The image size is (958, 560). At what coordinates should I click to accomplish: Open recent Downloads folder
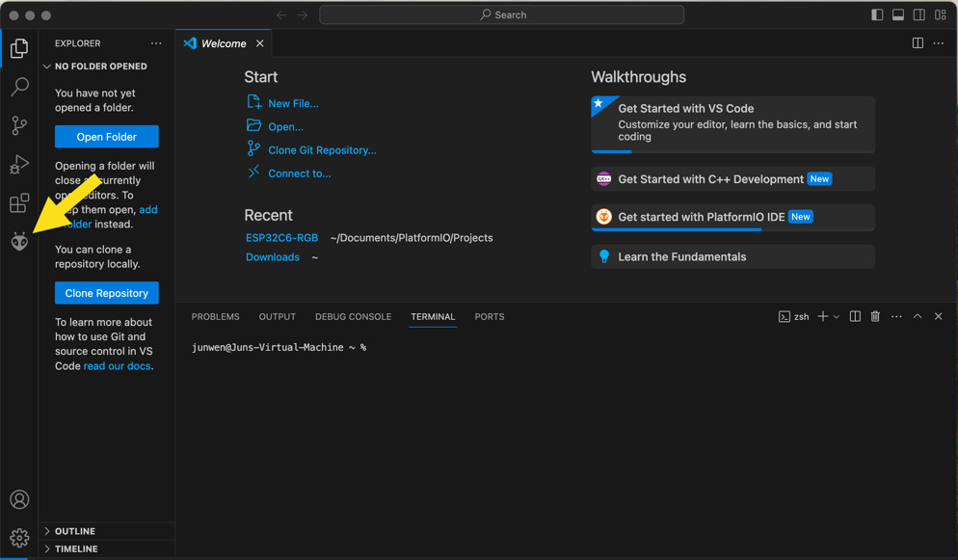point(273,257)
